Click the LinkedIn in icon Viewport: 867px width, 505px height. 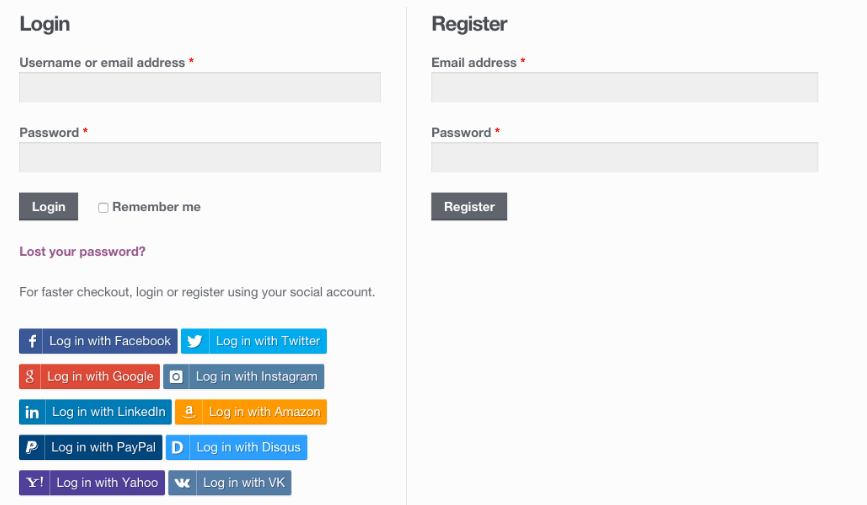click(32, 412)
